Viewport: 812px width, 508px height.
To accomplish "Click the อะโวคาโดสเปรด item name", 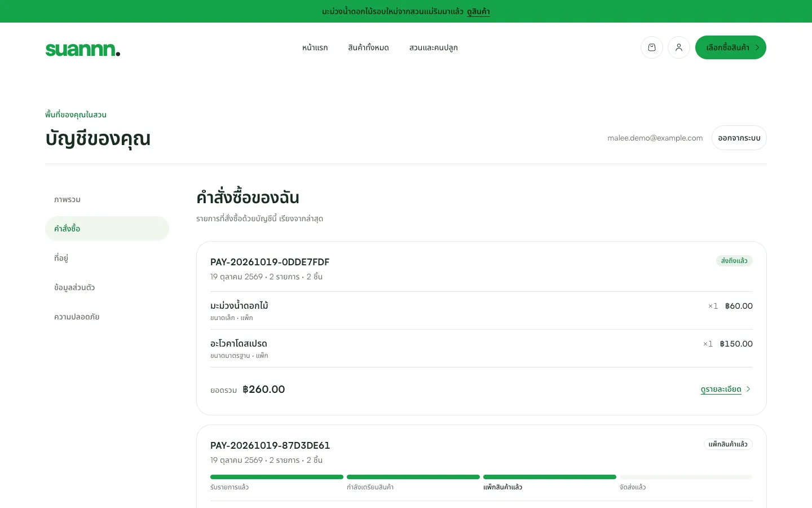I will (x=239, y=343).
